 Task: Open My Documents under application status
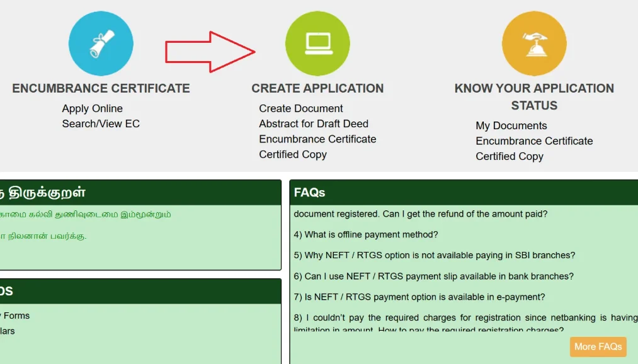[511, 126]
